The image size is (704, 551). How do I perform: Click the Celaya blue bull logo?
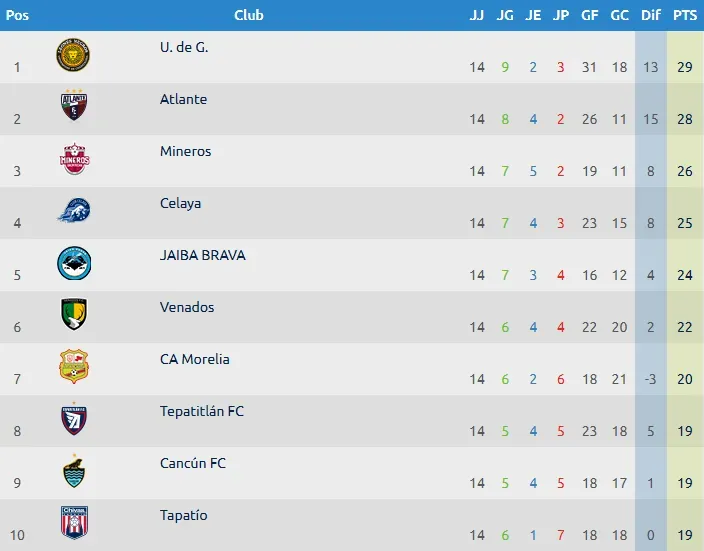[x=74, y=210]
